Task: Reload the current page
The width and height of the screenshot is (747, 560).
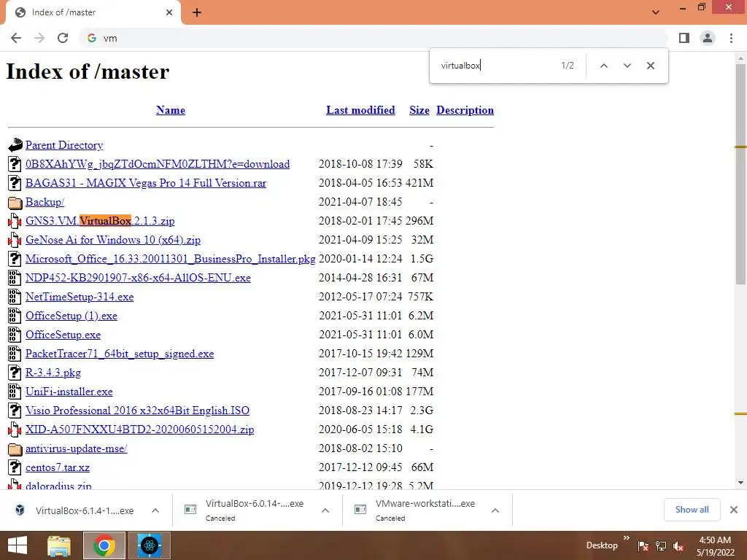Action: 63,38
